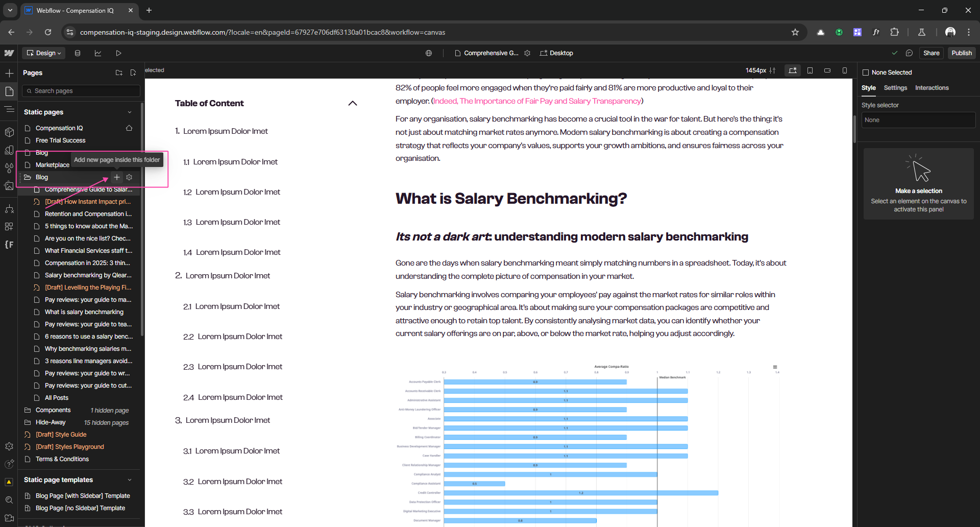Collapse the Static pages section

click(130, 112)
